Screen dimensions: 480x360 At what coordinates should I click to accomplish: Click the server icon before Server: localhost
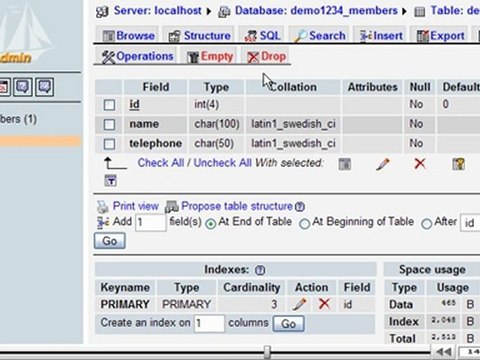pos(102,12)
